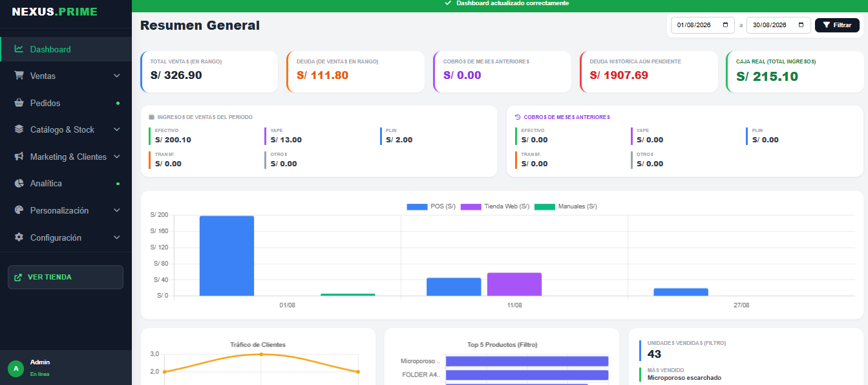Image resolution: width=868 pixels, height=385 pixels.
Task: Open the Dashboard chart icon in sidebar
Action: click(x=19, y=49)
